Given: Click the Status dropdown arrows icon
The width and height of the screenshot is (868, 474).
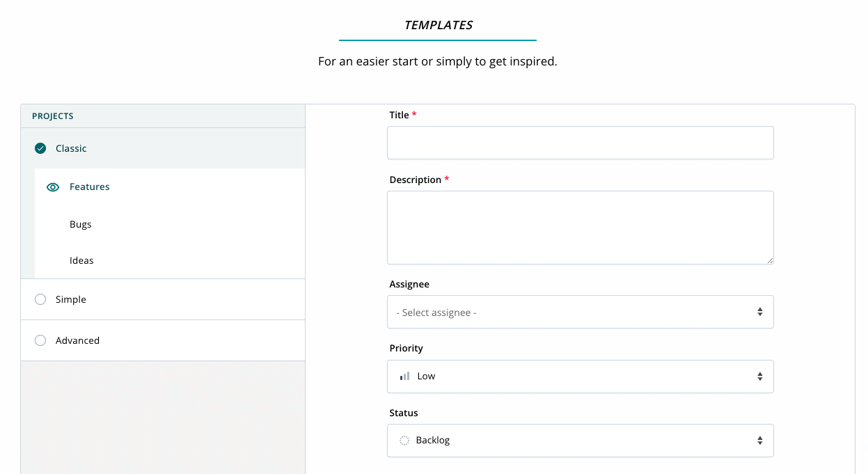Looking at the screenshot, I should (760, 441).
